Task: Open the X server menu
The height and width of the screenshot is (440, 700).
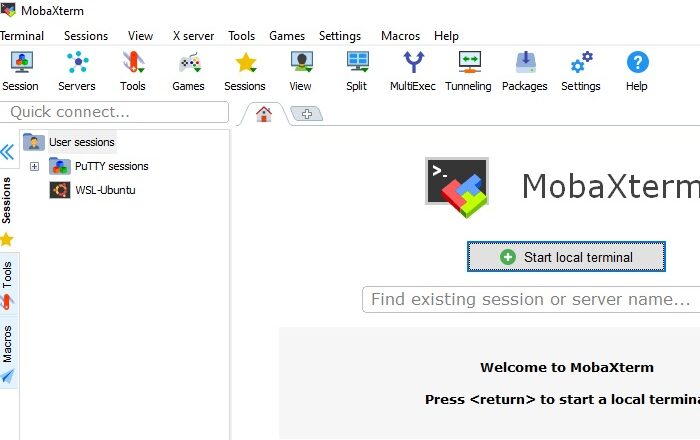Action: click(x=193, y=36)
